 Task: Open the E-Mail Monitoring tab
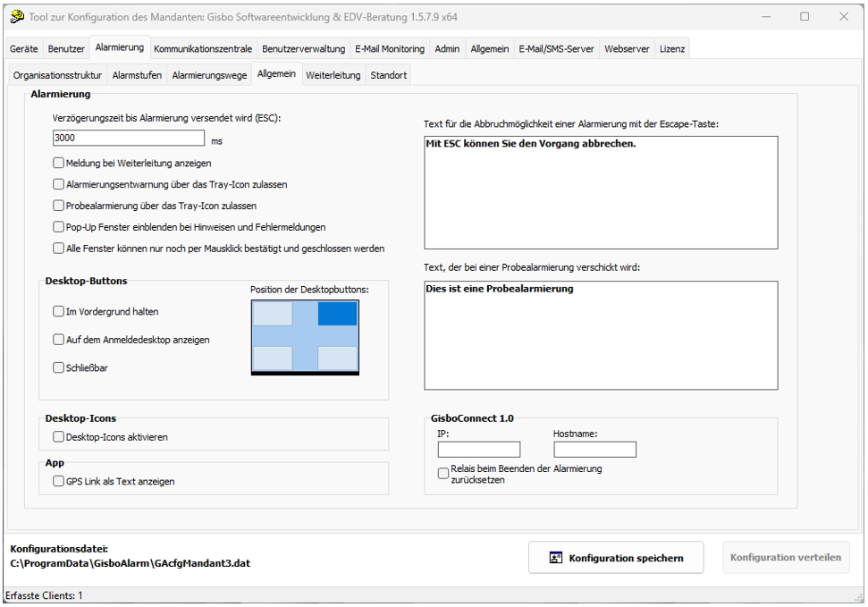(x=390, y=49)
